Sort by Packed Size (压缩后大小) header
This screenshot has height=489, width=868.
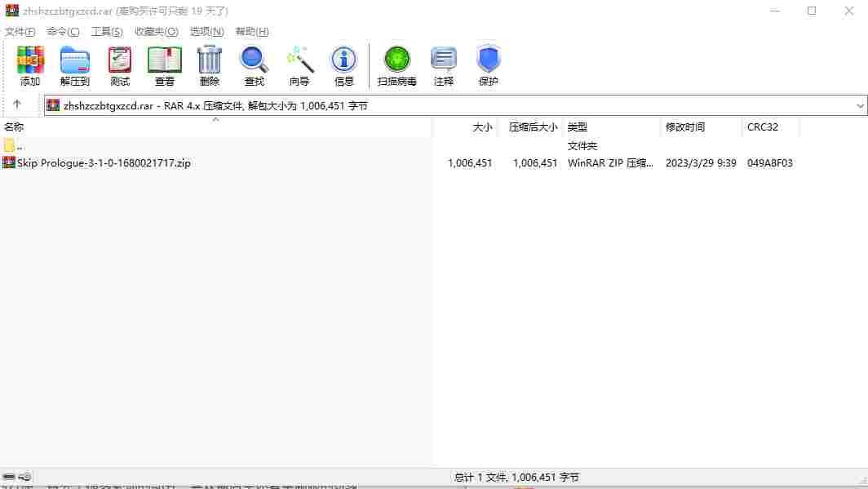530,127
